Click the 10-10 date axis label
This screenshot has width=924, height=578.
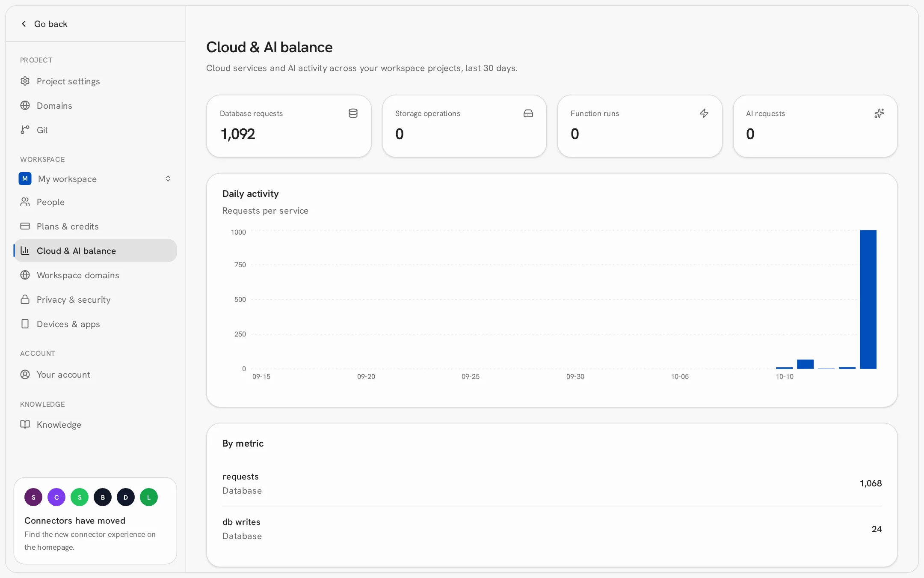coord(785,376)
